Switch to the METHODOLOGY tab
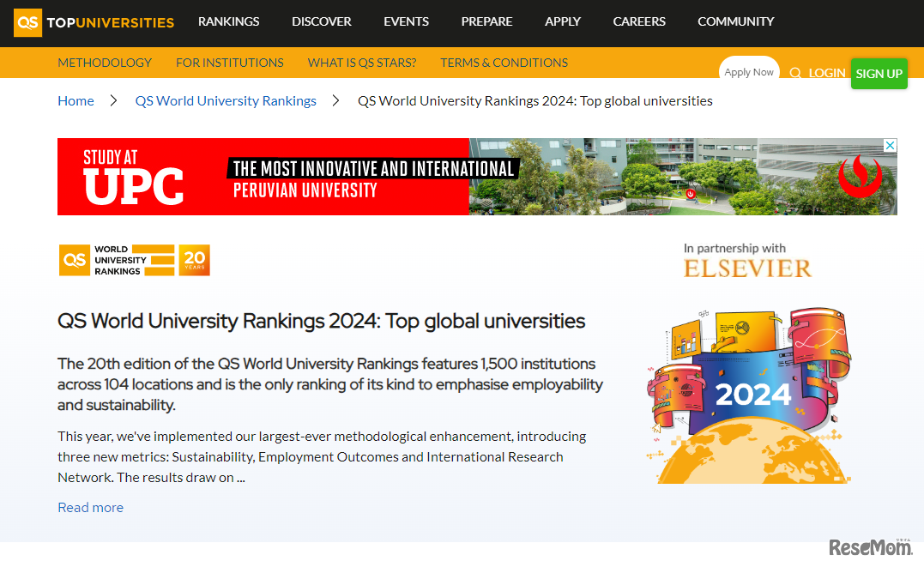 pyautogui.click(x=105, y=62)
